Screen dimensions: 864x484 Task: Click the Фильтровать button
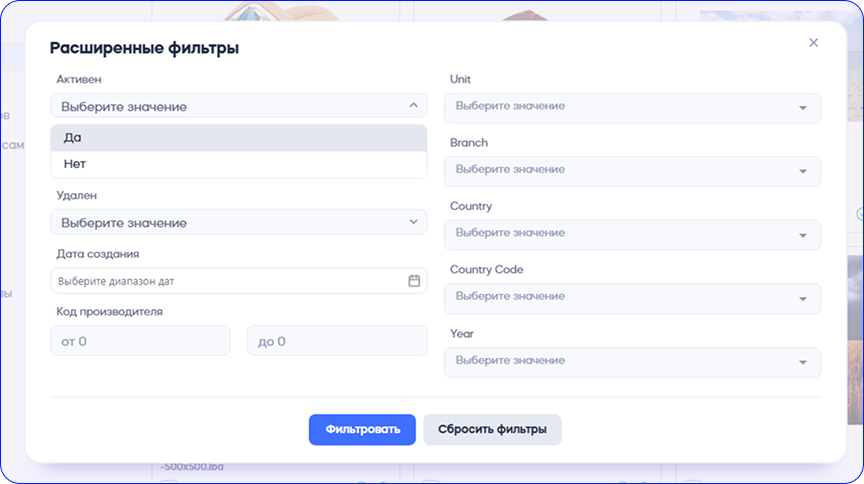point(362,430)
